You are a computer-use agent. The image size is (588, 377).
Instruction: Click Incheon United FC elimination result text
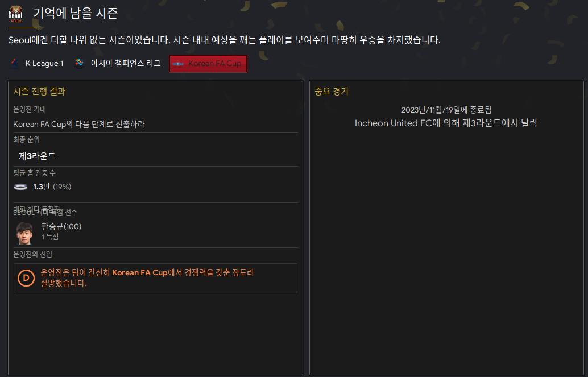click(446, 123)
